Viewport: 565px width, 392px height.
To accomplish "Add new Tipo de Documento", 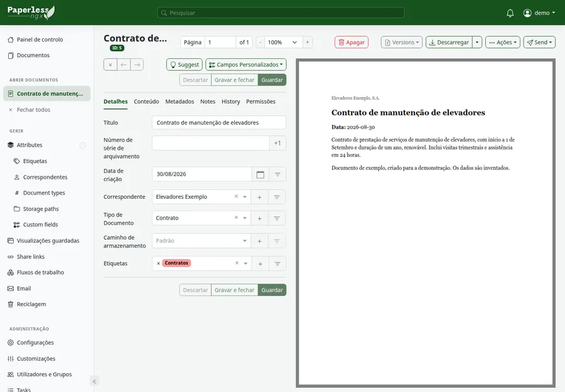I will [x=259, y=218].
